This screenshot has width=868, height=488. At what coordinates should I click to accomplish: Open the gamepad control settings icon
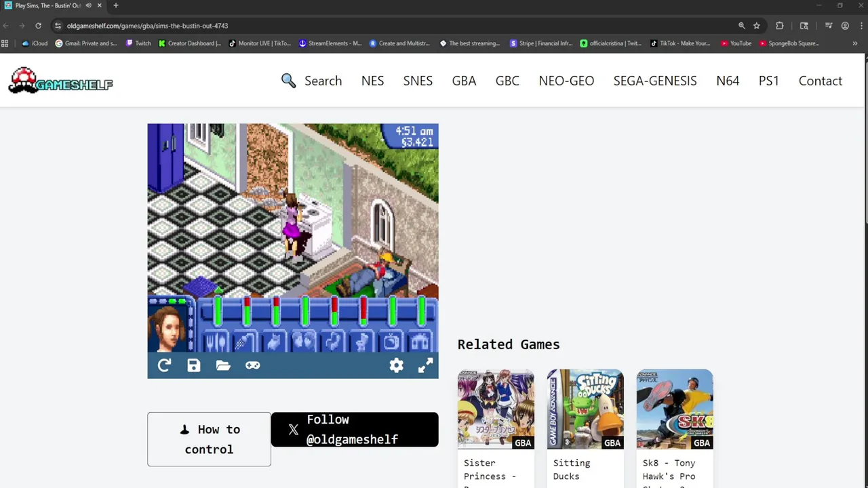(252, 366)
